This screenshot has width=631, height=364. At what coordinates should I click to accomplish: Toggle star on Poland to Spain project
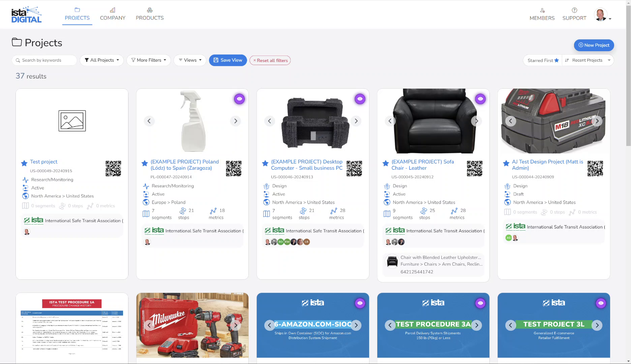[145, 163]
